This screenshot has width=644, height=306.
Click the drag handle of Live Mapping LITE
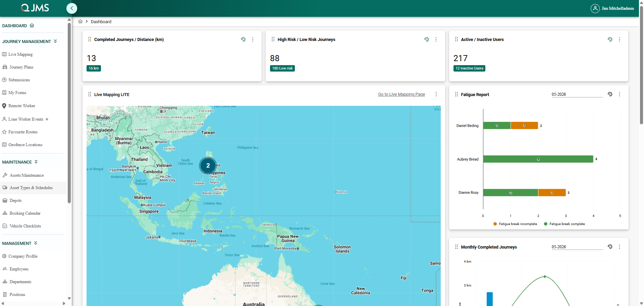click(90, 94)
